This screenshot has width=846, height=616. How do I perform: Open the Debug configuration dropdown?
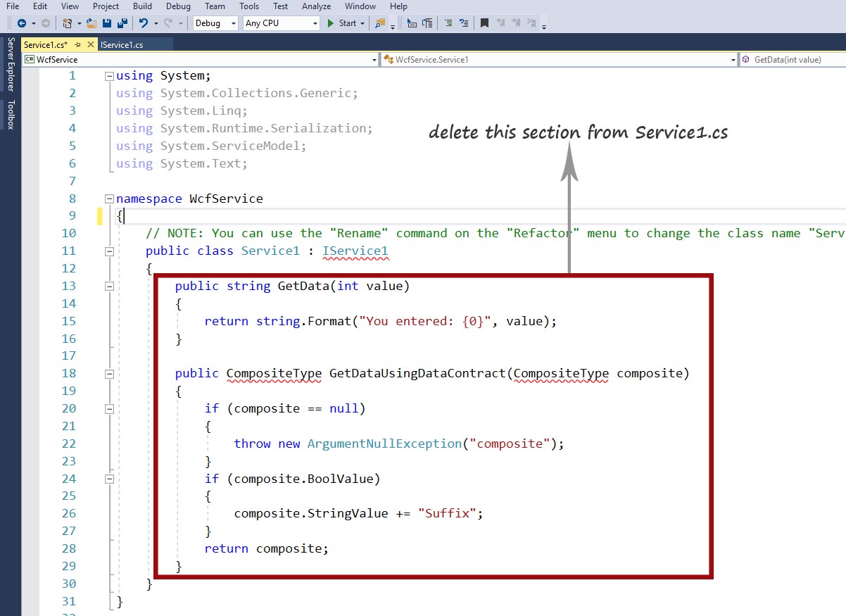coord(215,23)
